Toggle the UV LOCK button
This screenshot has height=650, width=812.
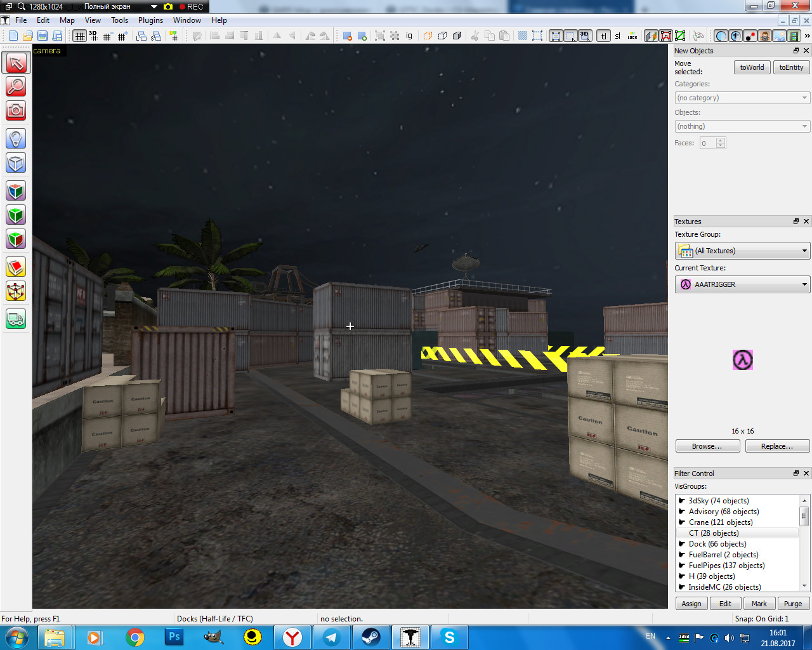coord(632,36)
